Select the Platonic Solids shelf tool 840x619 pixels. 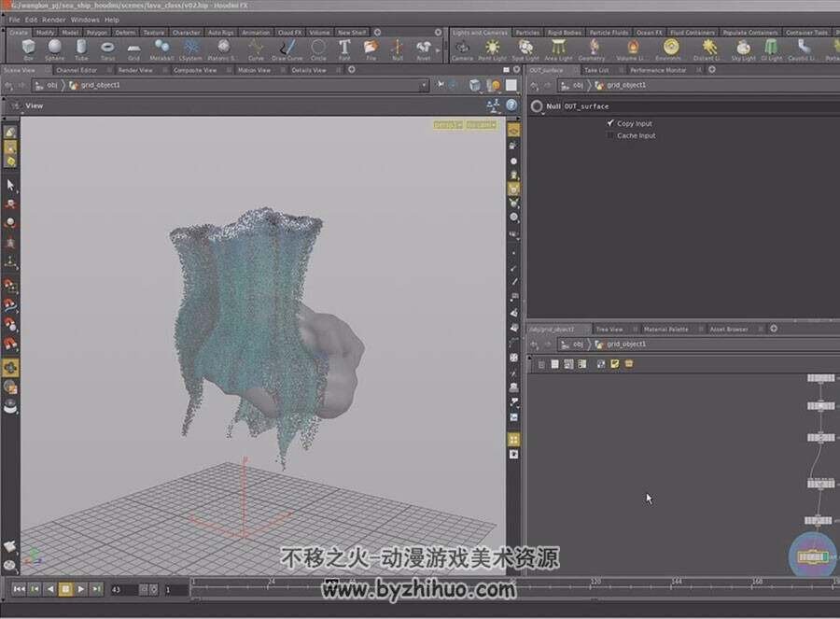(x=221, y=49)
